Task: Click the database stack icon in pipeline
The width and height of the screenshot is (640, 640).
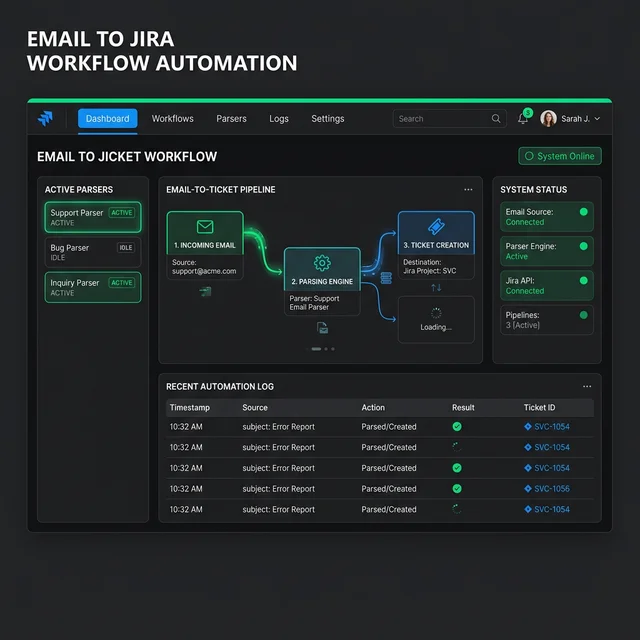Action: tap(386, 278)
